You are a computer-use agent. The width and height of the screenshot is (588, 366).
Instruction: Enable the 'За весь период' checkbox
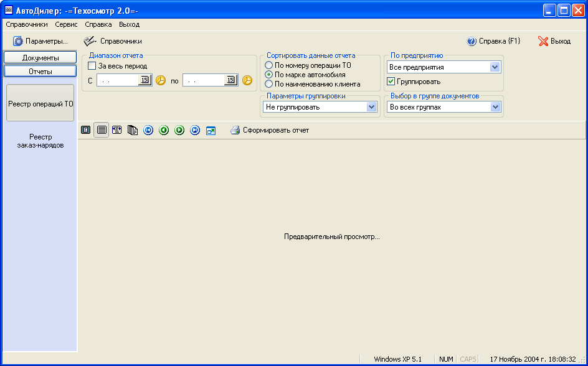[92, 66]
